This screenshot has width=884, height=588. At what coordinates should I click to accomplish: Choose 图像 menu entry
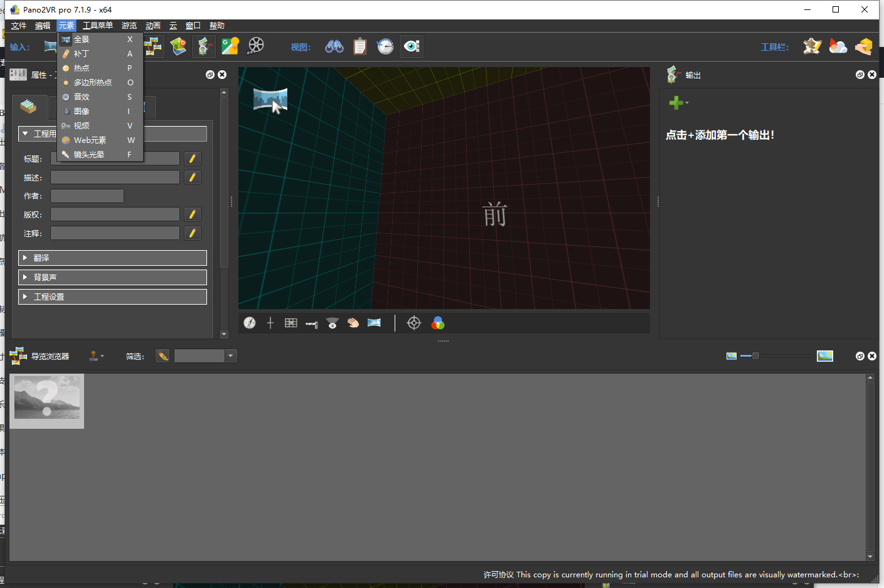(x=100, y=112)
